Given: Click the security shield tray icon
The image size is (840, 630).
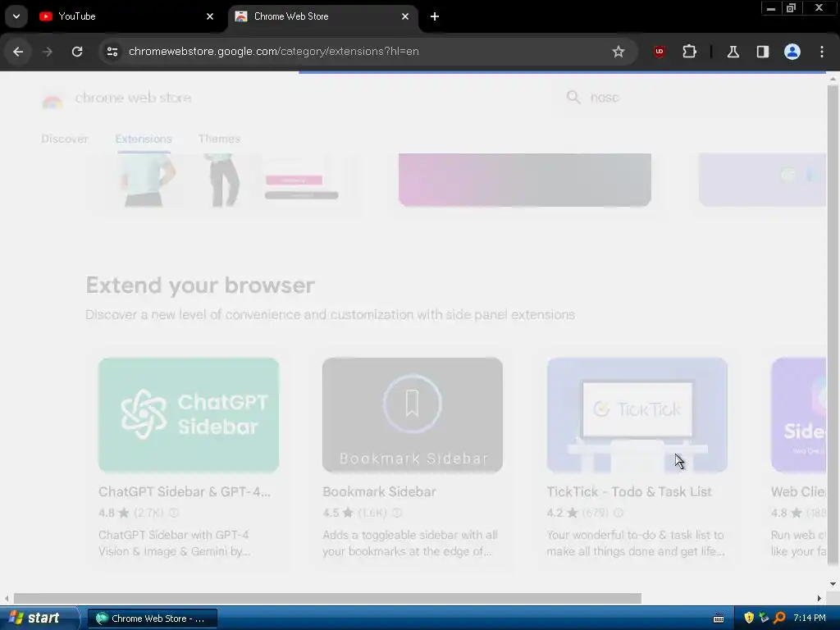Looking at the screenshot, I should pyautogui.click(x=748, y=619).
